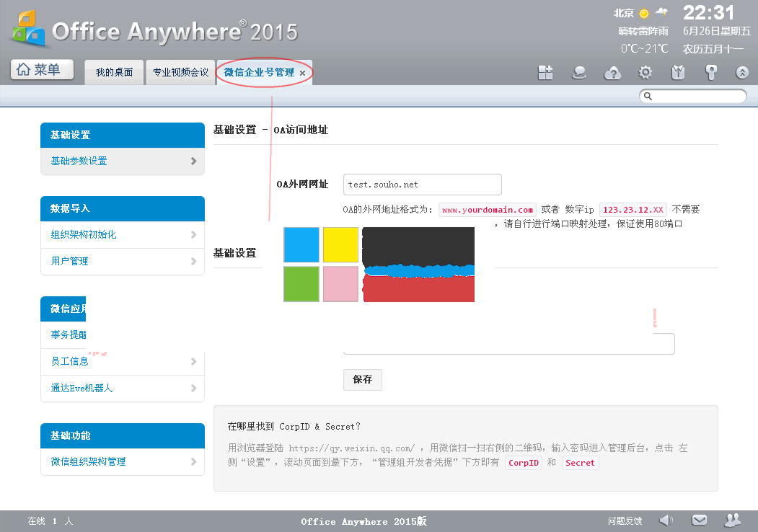The height and width of the screenshot is (532, 758).
Task: Close the 微信企业号管理 tab
Action: tap(302, 73)
